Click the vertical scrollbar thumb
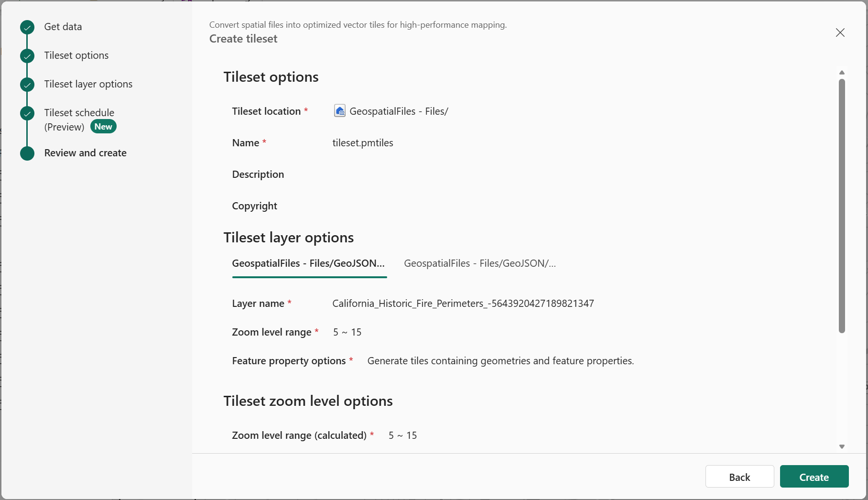 tap(842, 206)
